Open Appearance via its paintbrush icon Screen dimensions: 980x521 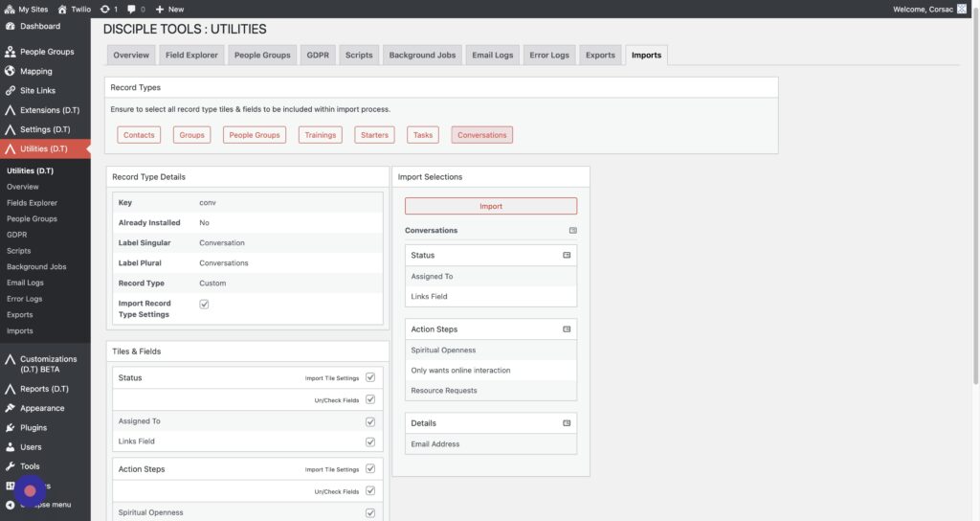coord(10,408)
